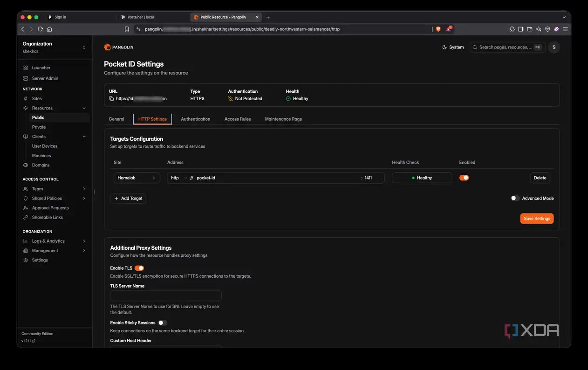Open the http protocol dropdown
The height and width of the screenshot is (370, 588).
pos(179,178)
